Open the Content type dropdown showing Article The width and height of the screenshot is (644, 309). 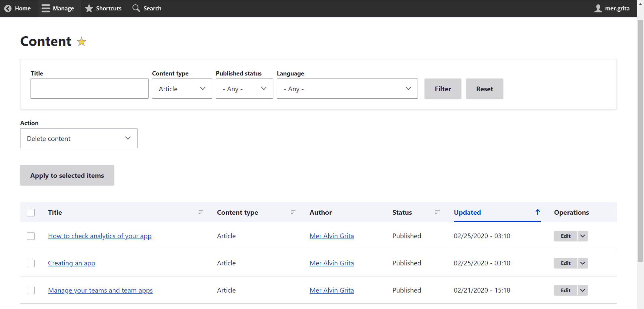pyautogui.click(x=182, y=89)
